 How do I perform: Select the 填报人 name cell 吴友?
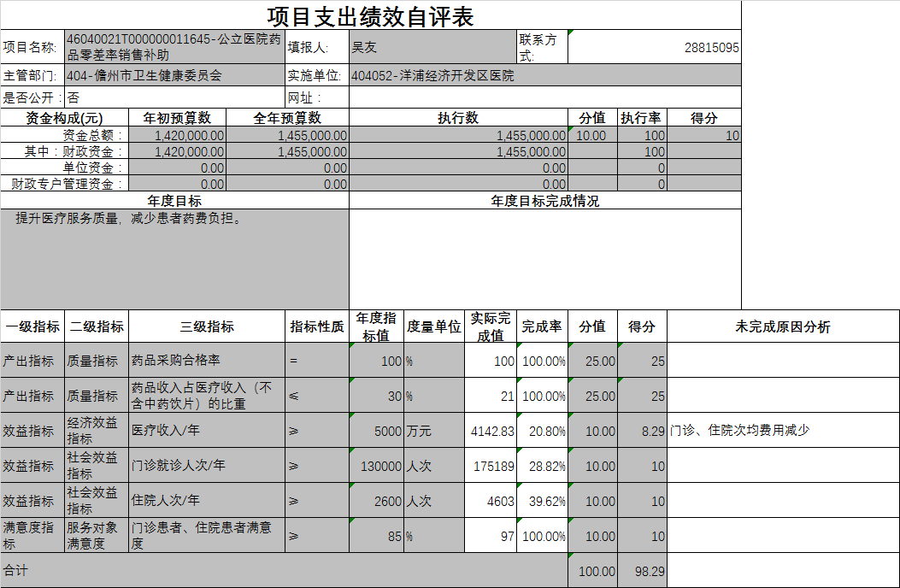click(x=432, y=46)
